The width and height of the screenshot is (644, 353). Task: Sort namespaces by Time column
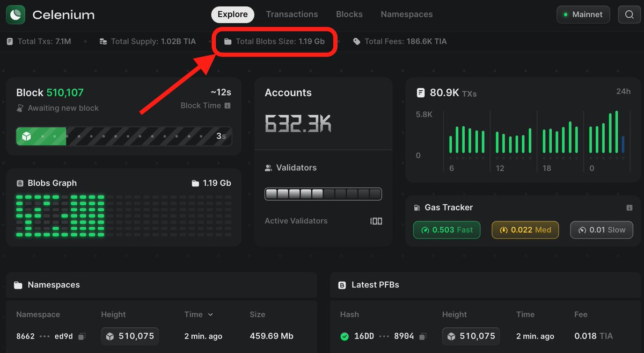[199, 314]
